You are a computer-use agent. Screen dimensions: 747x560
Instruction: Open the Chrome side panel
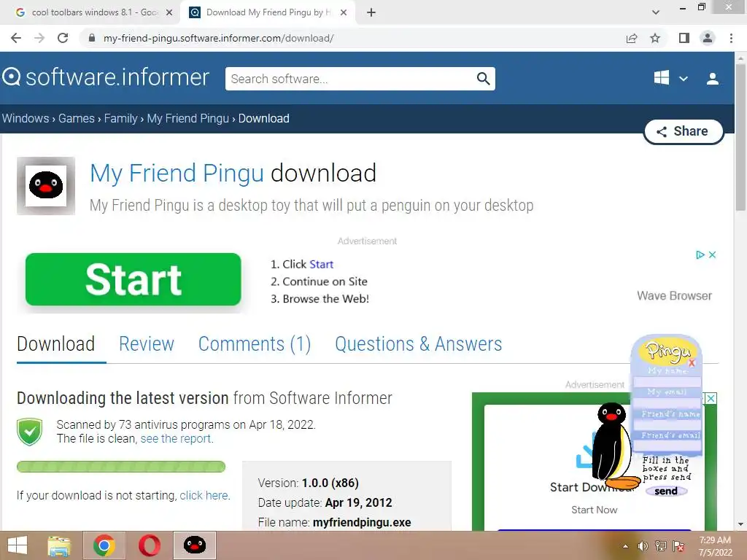[684, 38]
